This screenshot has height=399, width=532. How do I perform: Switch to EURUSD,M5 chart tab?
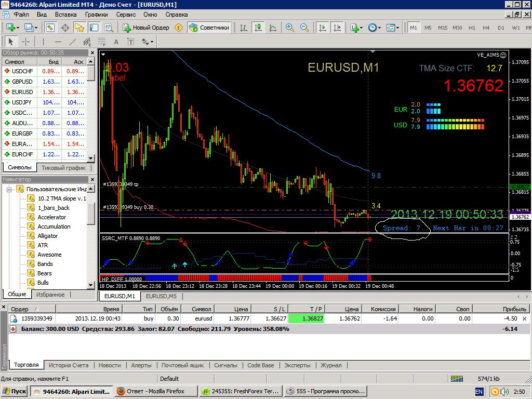161,296
